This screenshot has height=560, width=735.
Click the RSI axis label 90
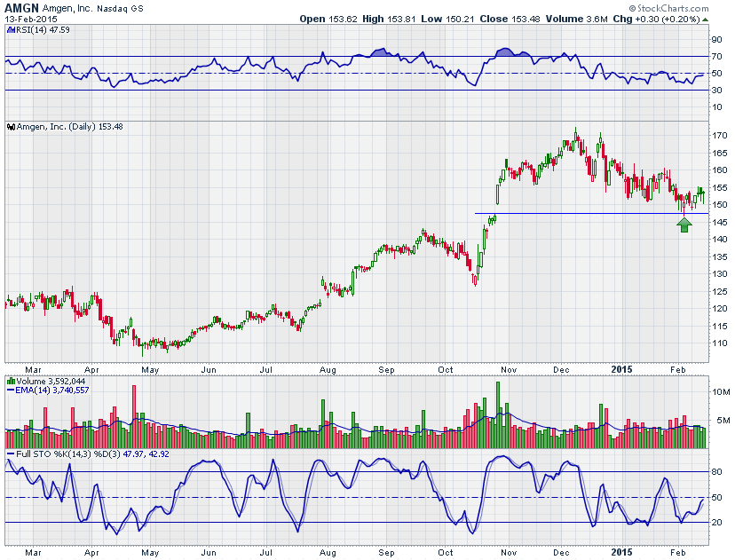(x=716, y=40)
